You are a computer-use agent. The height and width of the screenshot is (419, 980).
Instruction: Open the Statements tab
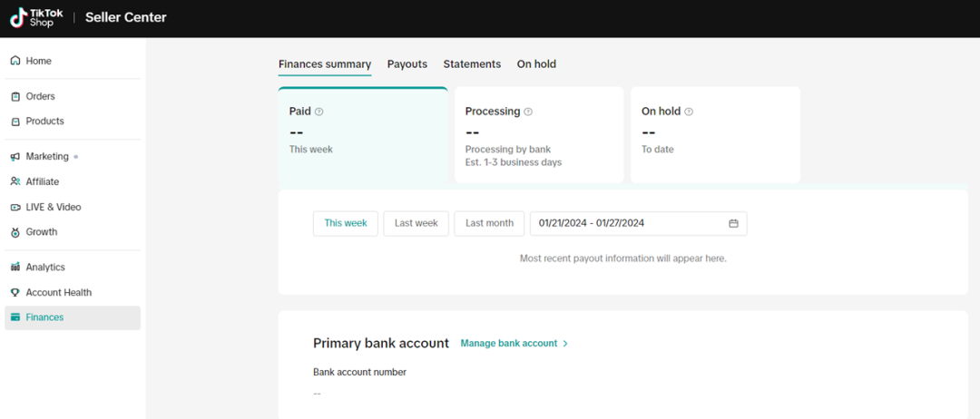472,64
